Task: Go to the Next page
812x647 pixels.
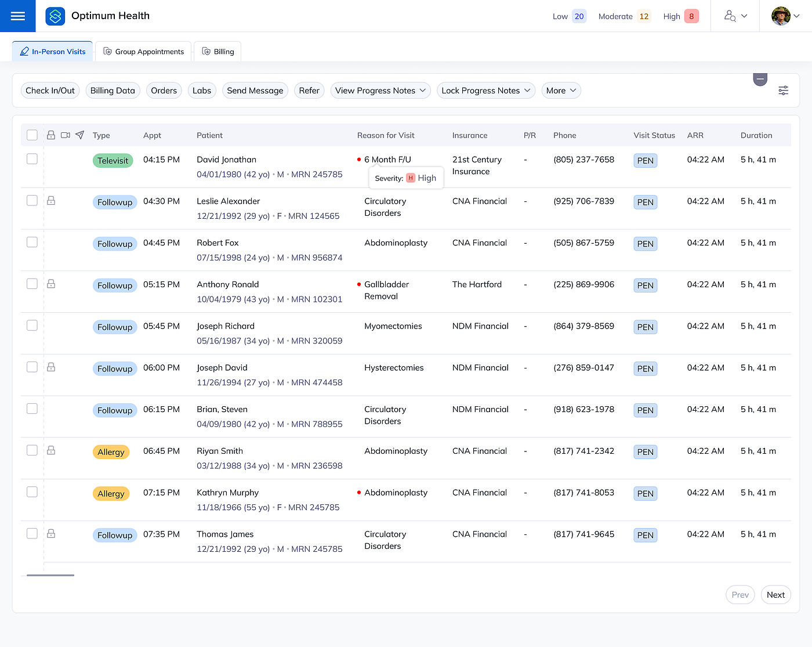Action: tap(775, 595)
